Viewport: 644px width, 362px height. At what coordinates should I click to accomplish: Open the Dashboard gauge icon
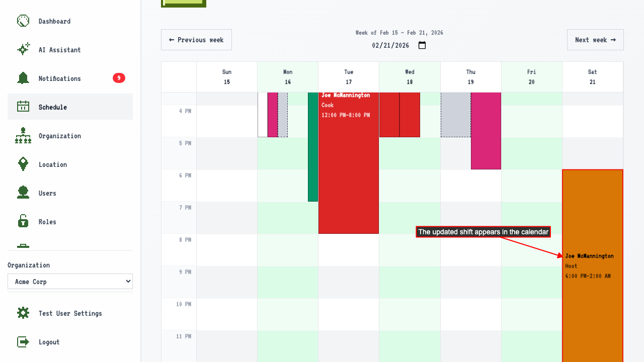[23, 21]
